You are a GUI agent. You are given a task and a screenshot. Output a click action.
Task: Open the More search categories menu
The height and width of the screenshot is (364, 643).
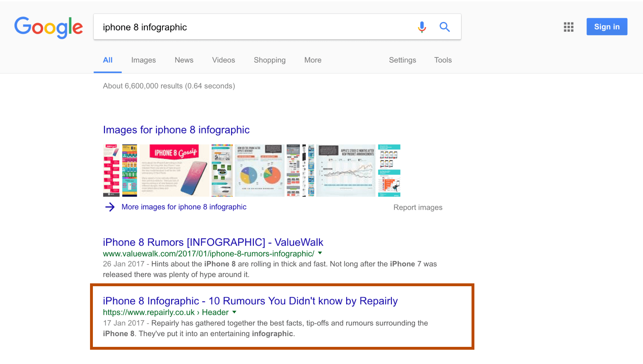pos(313,60)
